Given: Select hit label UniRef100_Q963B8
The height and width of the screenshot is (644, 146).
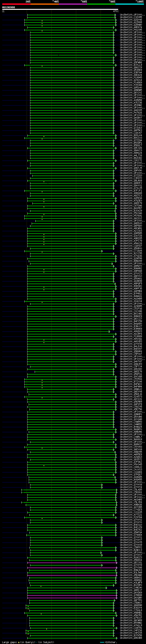Looking at the screenshot, I should pyautogui.click(x=131, y=638).
